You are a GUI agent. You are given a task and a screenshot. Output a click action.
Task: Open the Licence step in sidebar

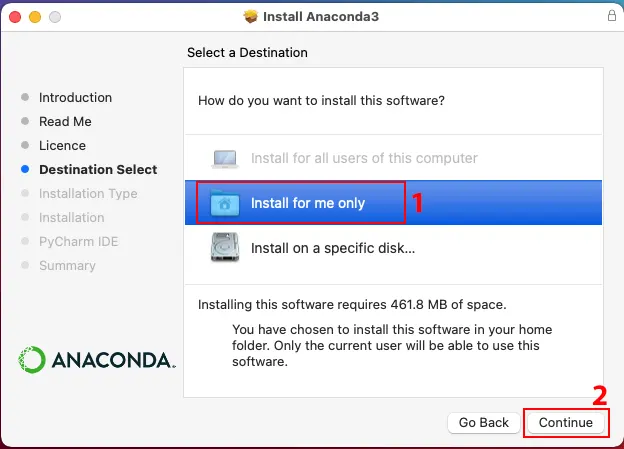(62, 145)
